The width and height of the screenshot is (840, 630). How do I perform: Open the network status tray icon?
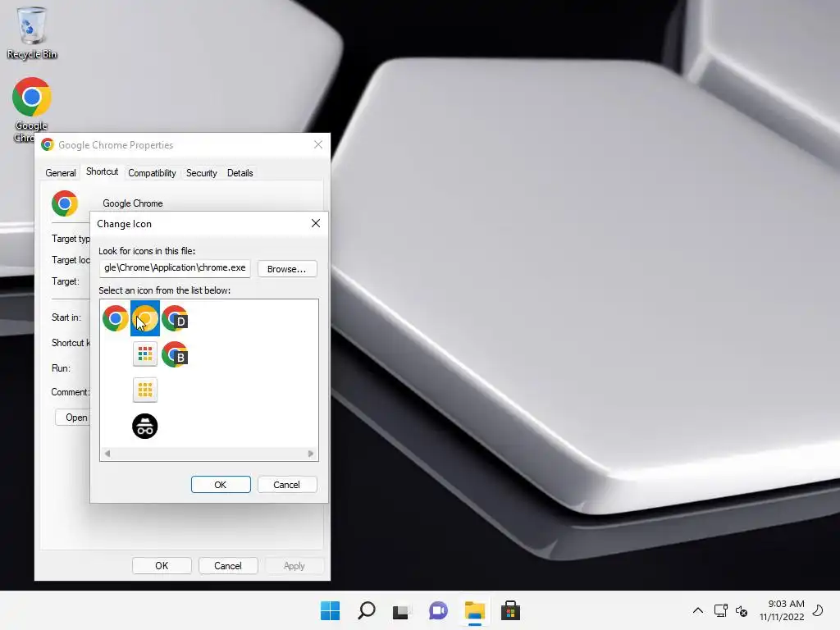[x=720, y=610]
